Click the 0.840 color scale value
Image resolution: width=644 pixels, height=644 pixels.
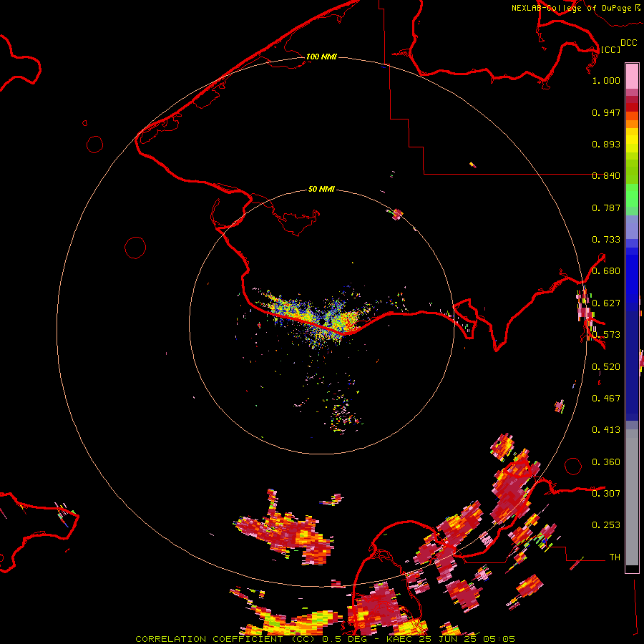(606, 176)
